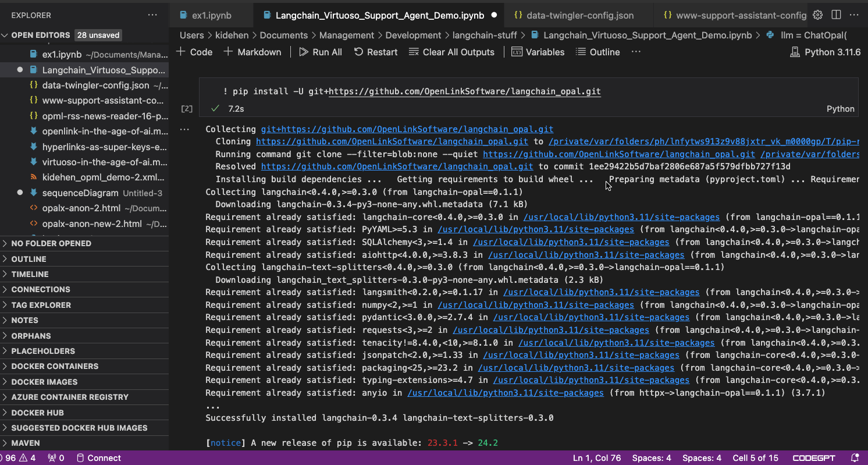Open opml-rss-news-reader-16 file entry
The image size is (868, 465).
(x=84, y=116)
